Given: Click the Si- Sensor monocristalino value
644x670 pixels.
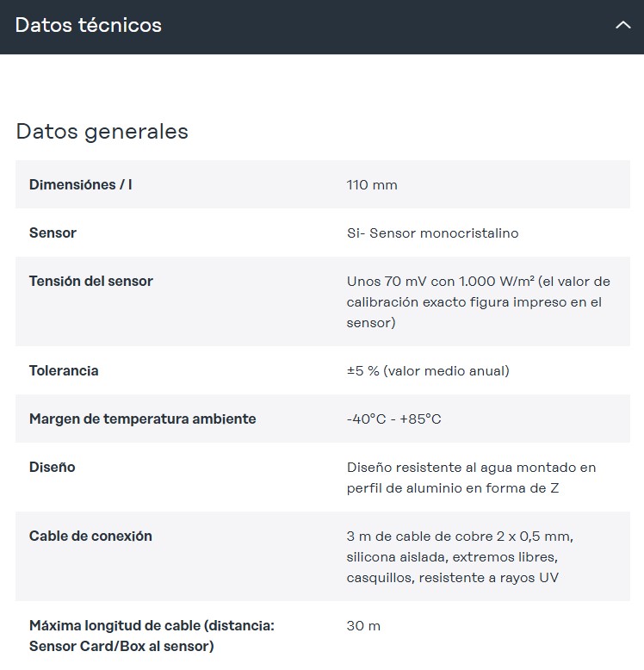Looking at the screenshot, I should [x=432, y=233].
